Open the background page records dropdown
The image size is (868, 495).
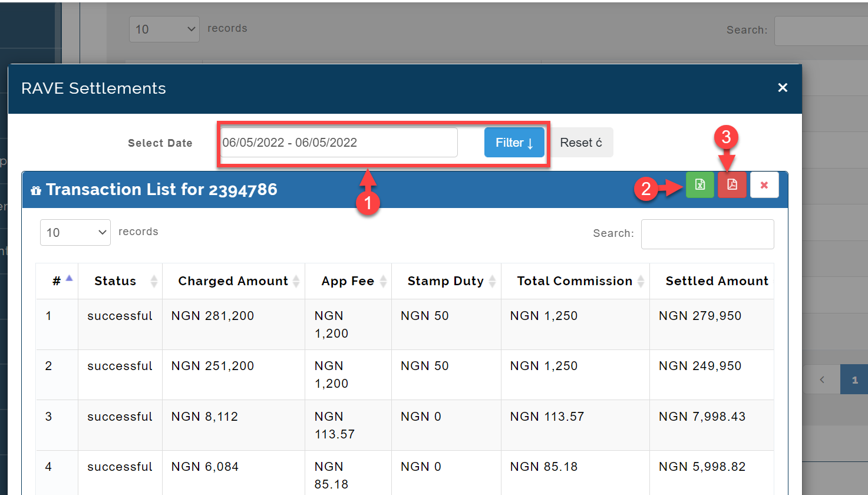click(164, 29)
